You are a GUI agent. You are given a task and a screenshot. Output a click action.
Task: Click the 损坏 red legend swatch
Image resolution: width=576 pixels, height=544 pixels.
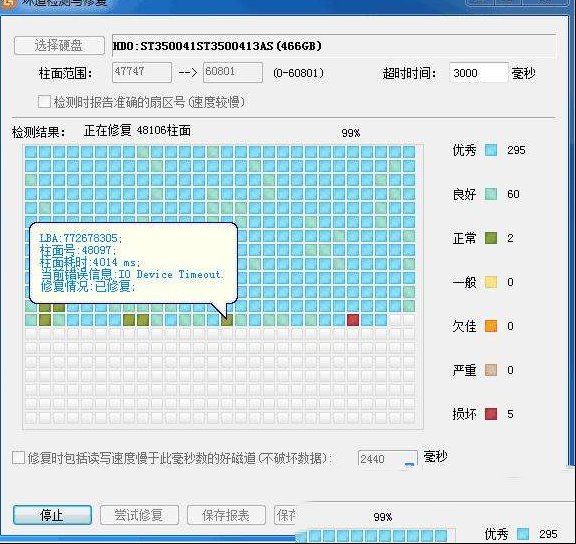[491, 414]
